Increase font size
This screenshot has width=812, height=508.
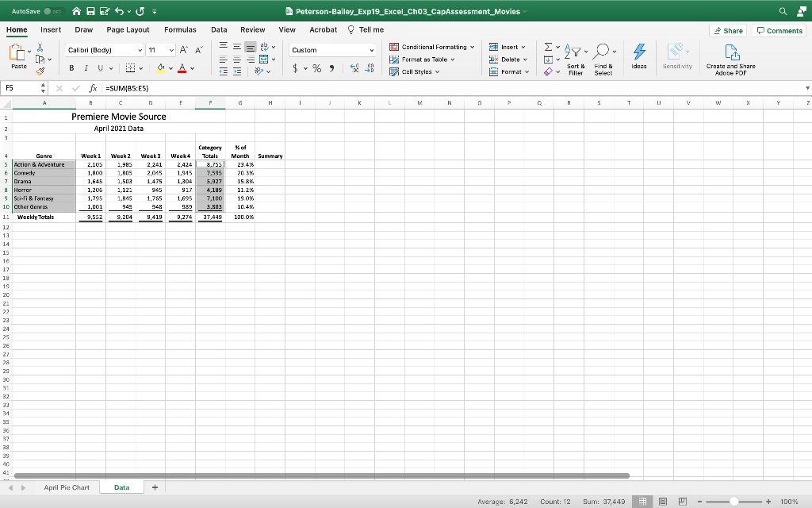[184, 50]
